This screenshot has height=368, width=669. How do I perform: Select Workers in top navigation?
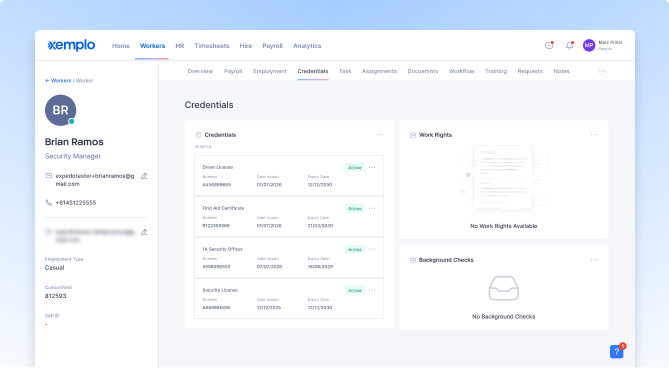[152, 46]
